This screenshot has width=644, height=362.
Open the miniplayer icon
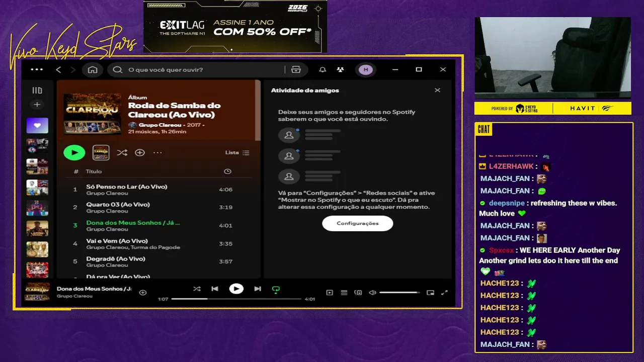[430, 292]
